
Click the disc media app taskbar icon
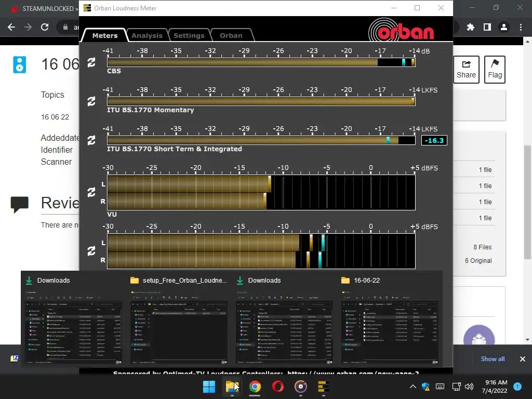301,387
